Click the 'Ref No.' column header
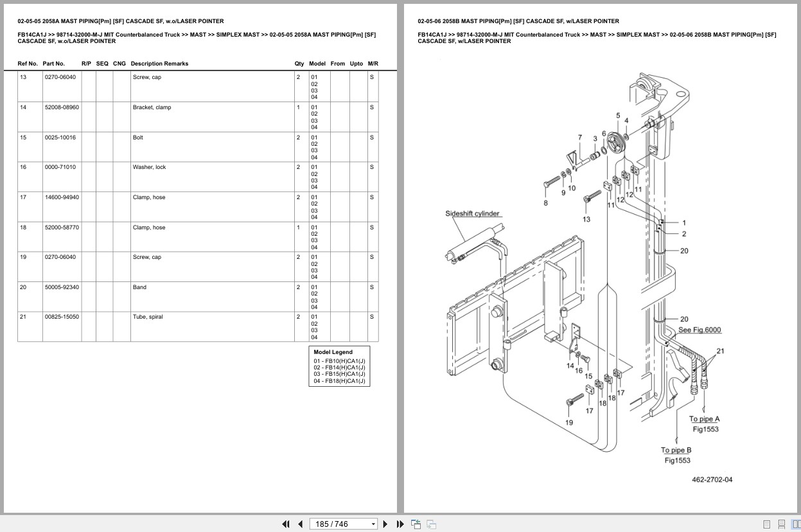This screenshot has width=801, height=532. pos(28,64)
